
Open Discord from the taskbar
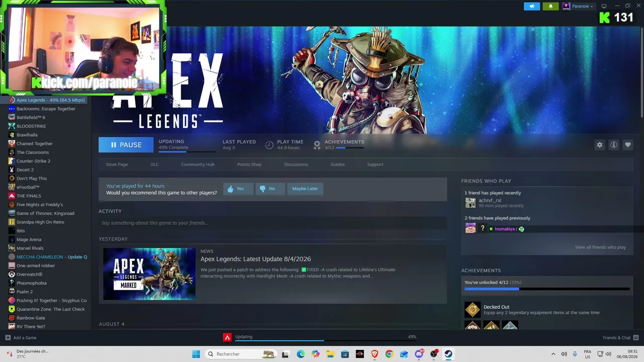click(x=419, y=354)
